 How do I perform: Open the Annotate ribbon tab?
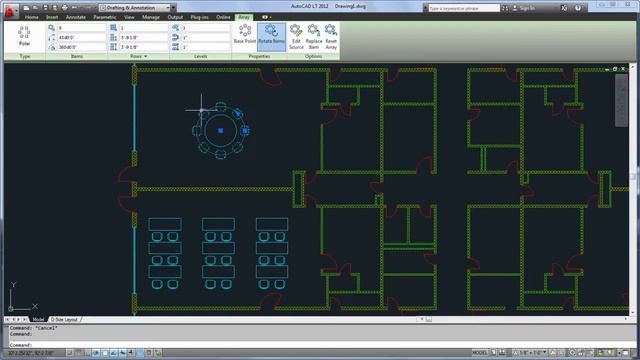coord(76,17)
